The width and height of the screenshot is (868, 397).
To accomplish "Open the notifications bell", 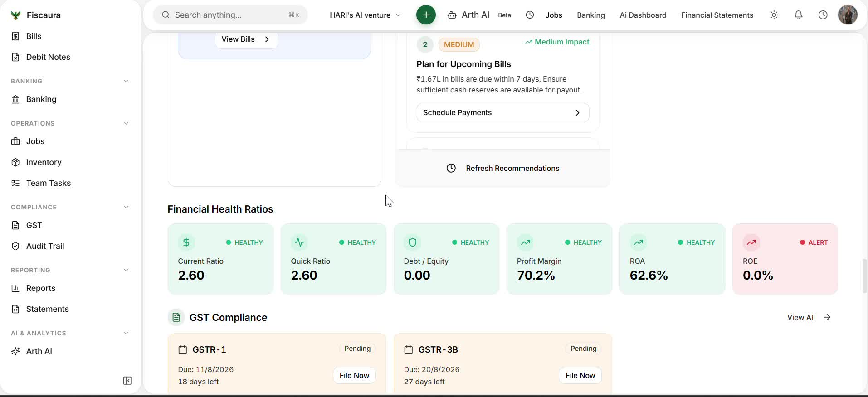I will pyautogui.click(x=799, y=15).
